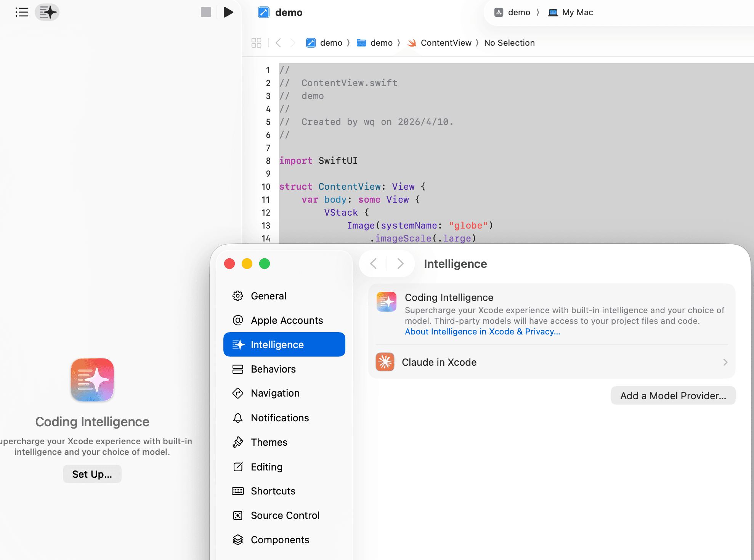
Task: Open the related items grid icon
Action: click(256, 43)
